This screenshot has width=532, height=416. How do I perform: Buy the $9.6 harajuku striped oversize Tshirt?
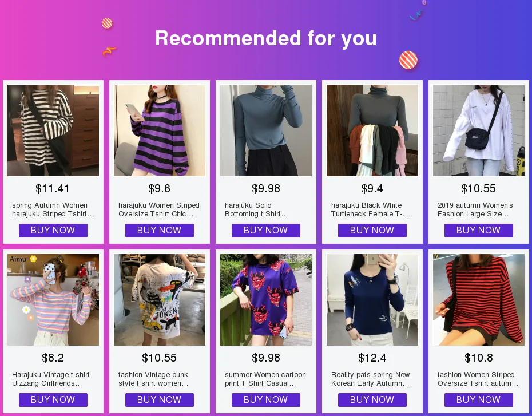click(160, 231)
